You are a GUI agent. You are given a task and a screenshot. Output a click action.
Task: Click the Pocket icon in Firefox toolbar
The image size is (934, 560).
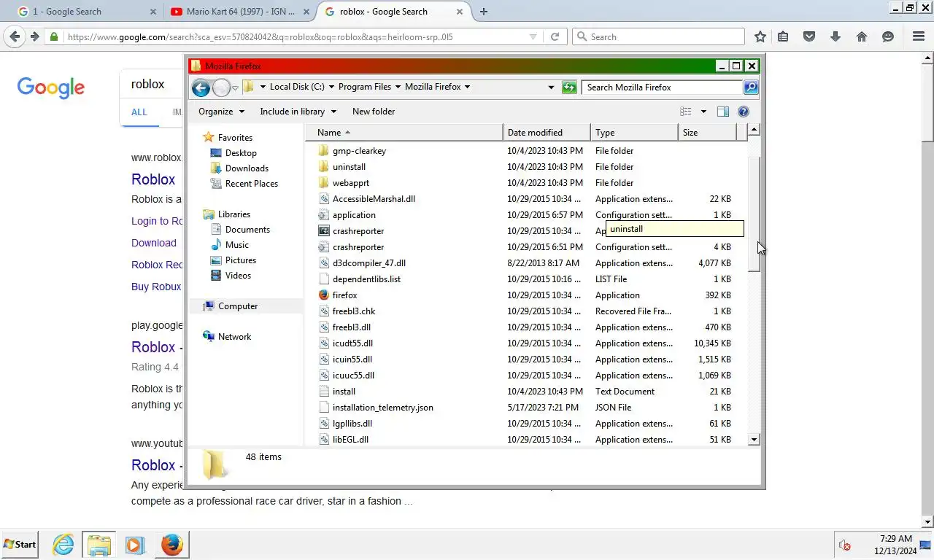point(809,36)
